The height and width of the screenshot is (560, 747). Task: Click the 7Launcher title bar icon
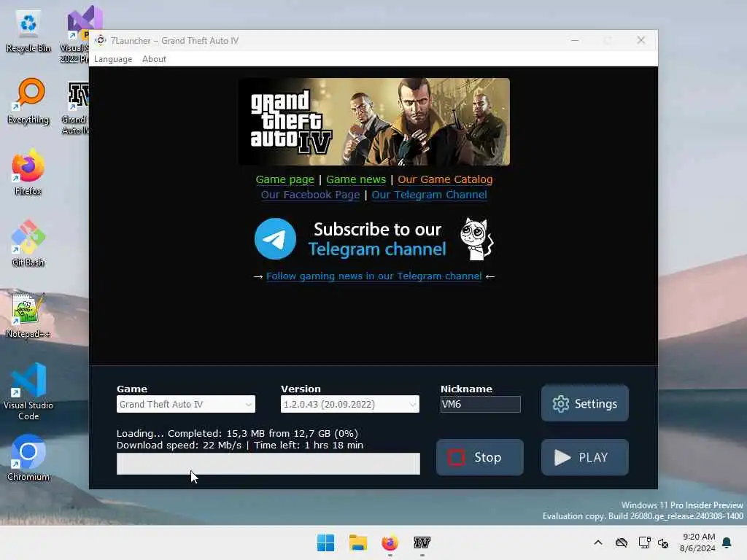(x=101, y=41)
